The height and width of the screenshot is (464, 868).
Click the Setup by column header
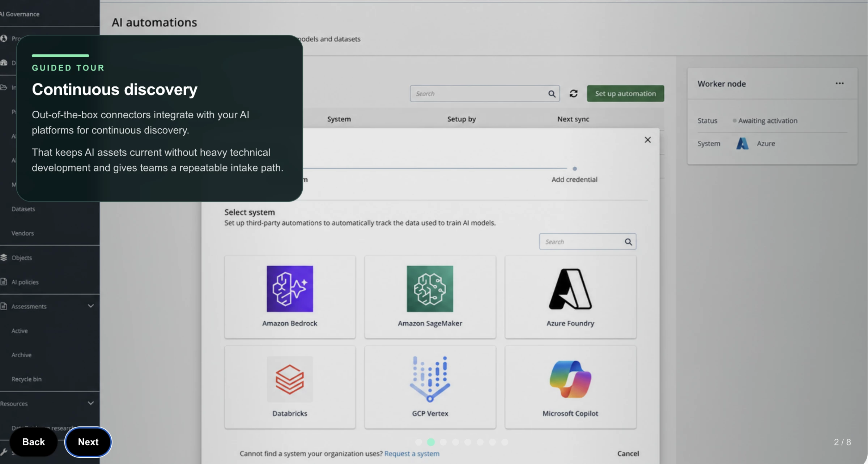(x=461, y=119)
